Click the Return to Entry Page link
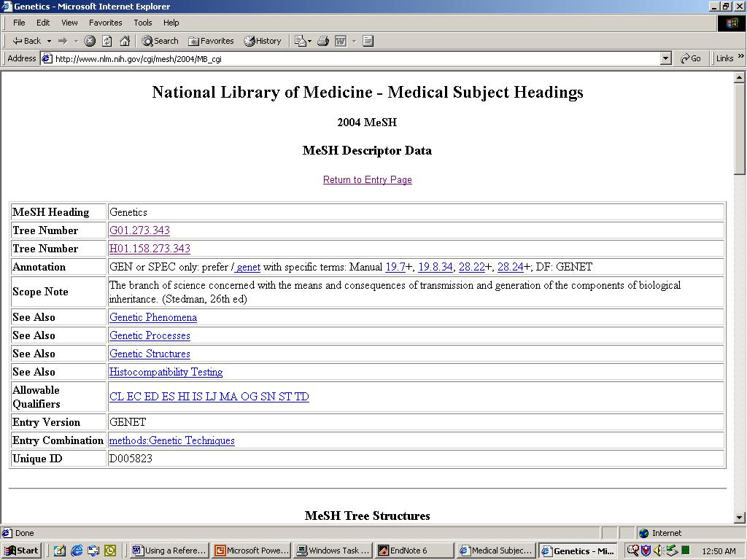This screenshot has height=560, width=747. 368,179
